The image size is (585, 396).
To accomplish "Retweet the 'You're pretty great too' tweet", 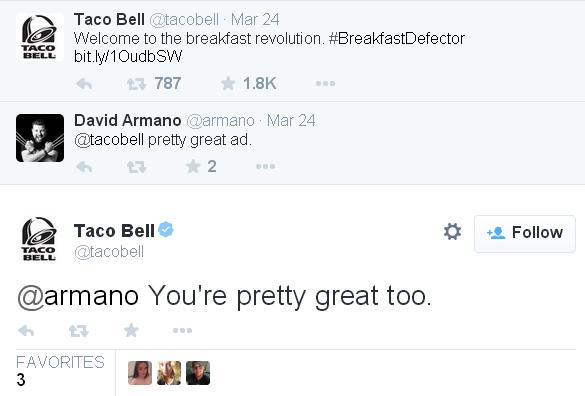I will tap(78, 331).
